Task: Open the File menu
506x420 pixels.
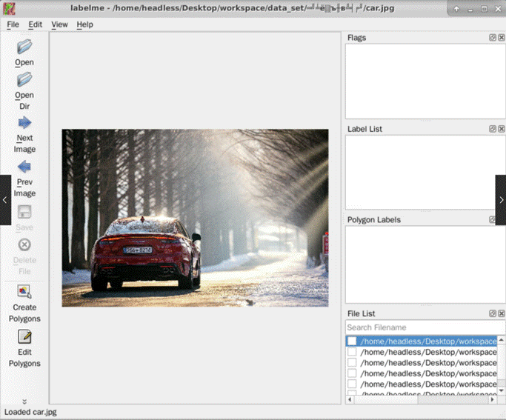Action: click(x=13, y=24)
